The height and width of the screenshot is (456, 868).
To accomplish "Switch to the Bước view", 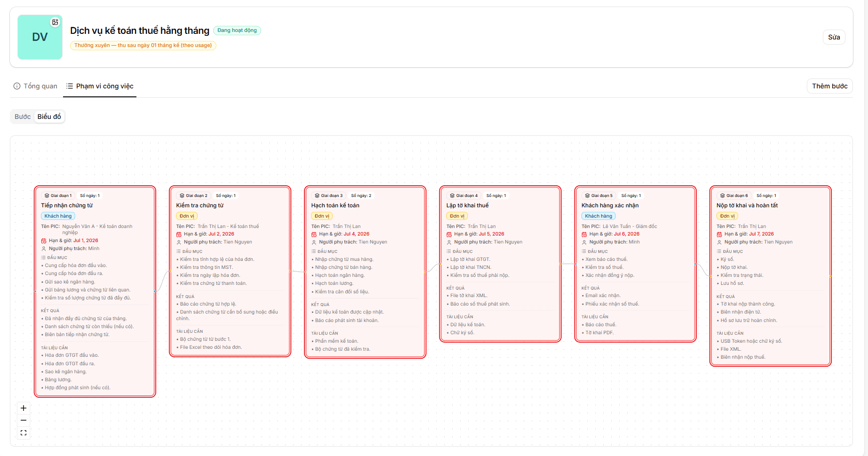I will (23, 117).
